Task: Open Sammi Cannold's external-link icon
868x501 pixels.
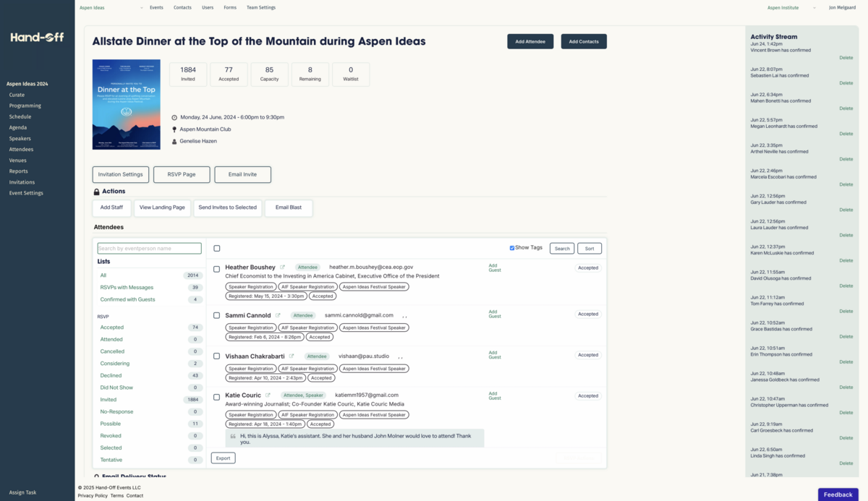Action: click(278, 315)
